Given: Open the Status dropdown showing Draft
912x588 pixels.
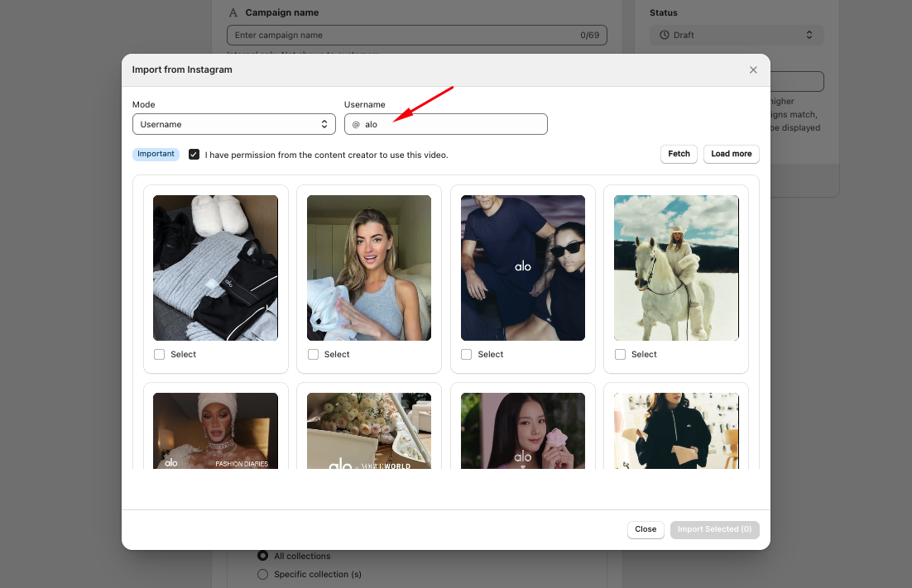Looking at the screenshot, I should click(737, 35).
